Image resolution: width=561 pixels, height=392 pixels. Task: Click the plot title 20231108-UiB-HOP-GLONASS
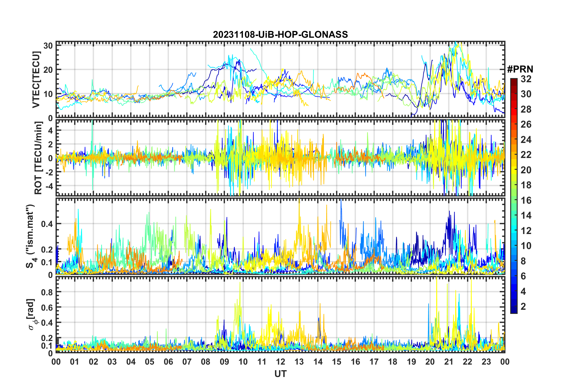point(280,34)
